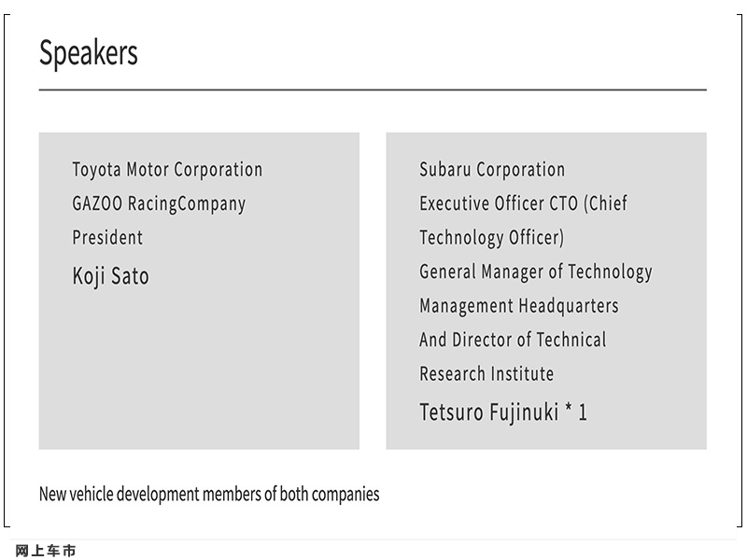Viewport: 747px width, 560px height.
Task: Click the Subaru speaker gray card
Action: [546, 291]
